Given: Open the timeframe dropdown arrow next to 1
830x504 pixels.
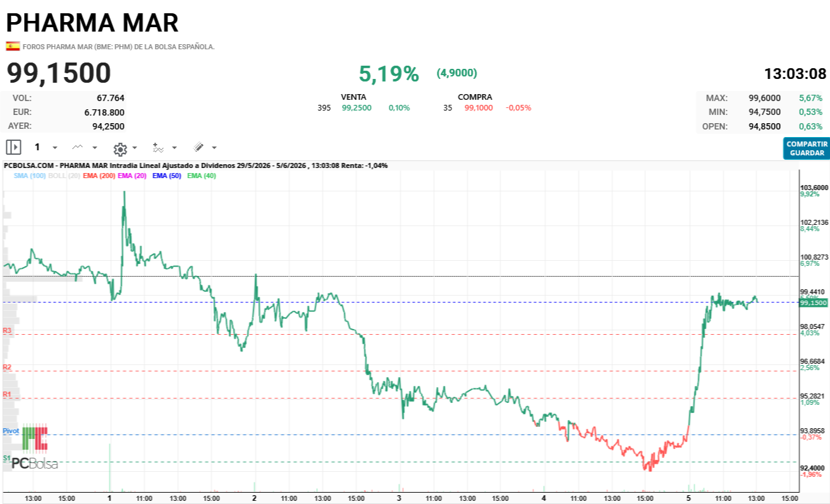Looking at the screenshot, I should point(54,148).
